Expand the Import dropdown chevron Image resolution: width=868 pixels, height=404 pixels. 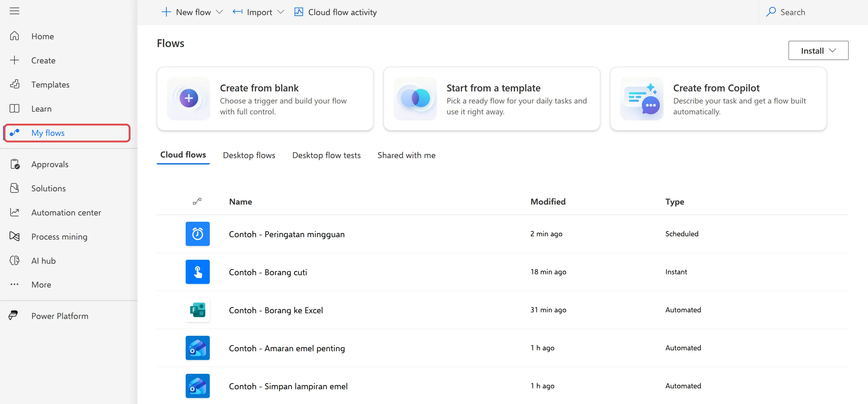281,12
